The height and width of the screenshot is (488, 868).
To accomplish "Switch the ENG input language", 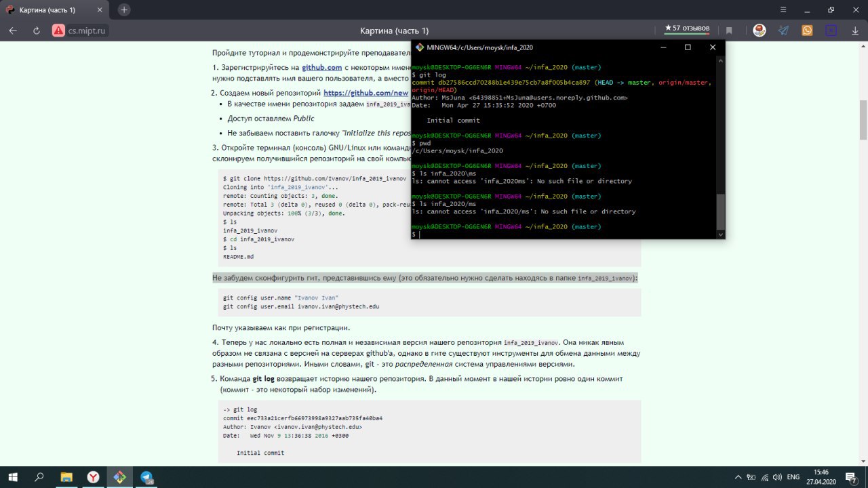I will click(793, 477).
